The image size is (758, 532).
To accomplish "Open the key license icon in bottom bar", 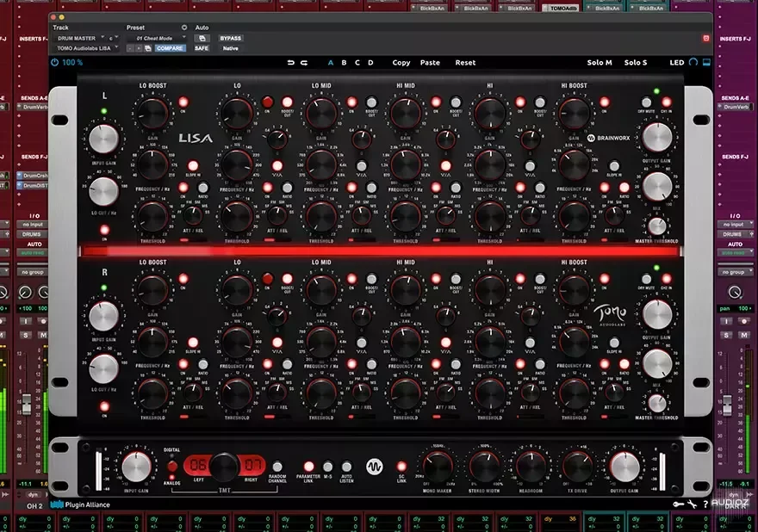I will click(678, 504).
